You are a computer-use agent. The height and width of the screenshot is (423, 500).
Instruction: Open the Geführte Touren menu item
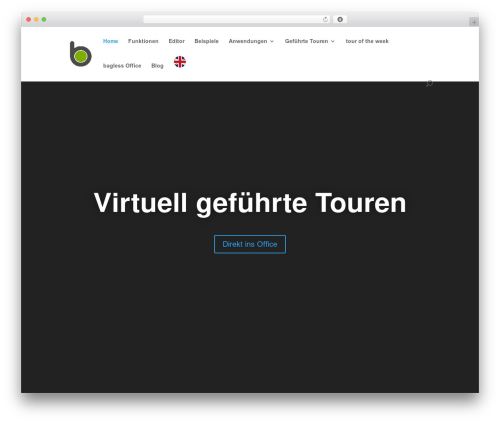[x=306, y=41]
